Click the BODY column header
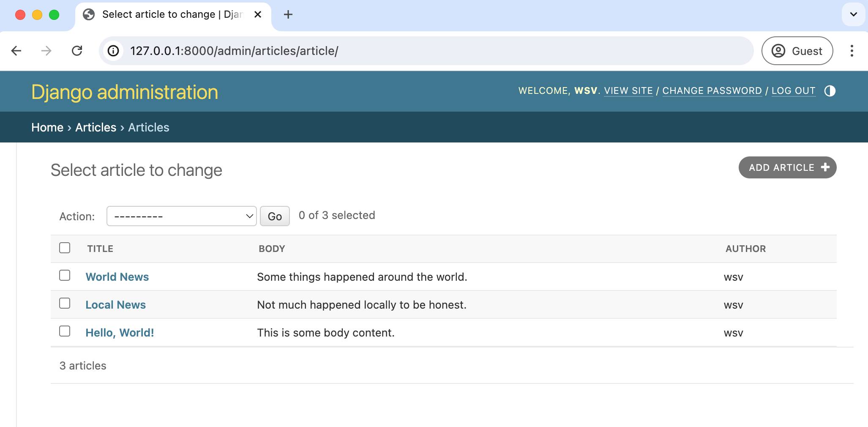 272,249
